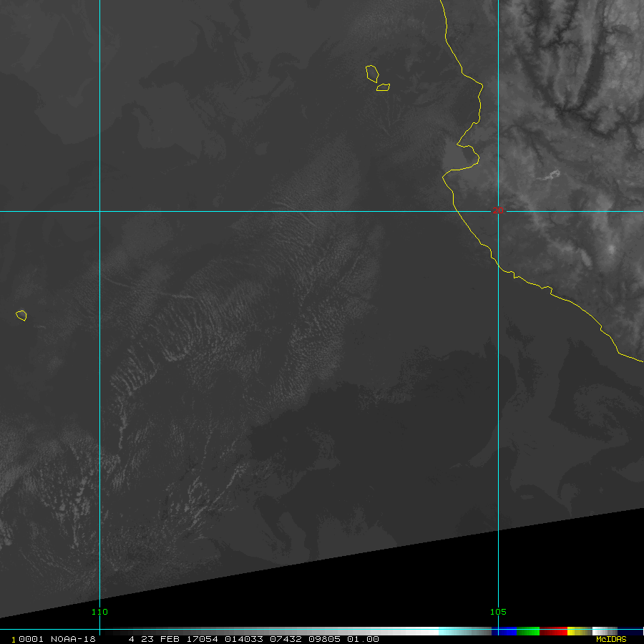Click the green 110 longitude label
The image size is (644, 644).
point(99,612)
